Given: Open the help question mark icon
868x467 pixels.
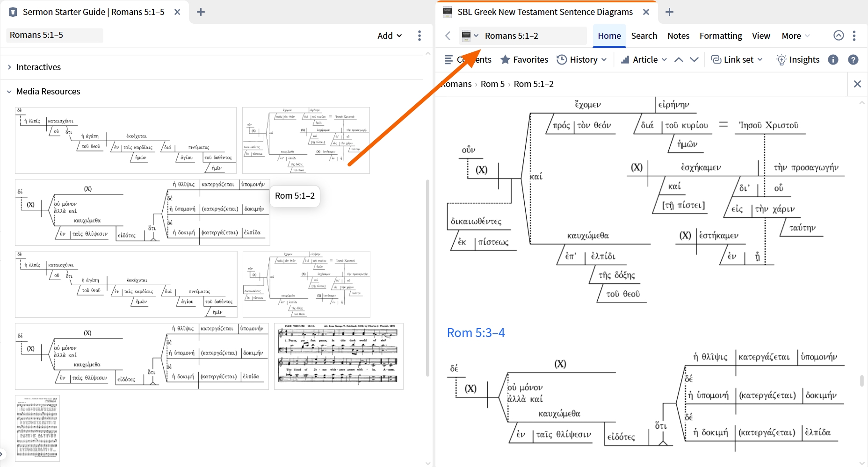Looking at the screenshot, I should coord(853,59).
